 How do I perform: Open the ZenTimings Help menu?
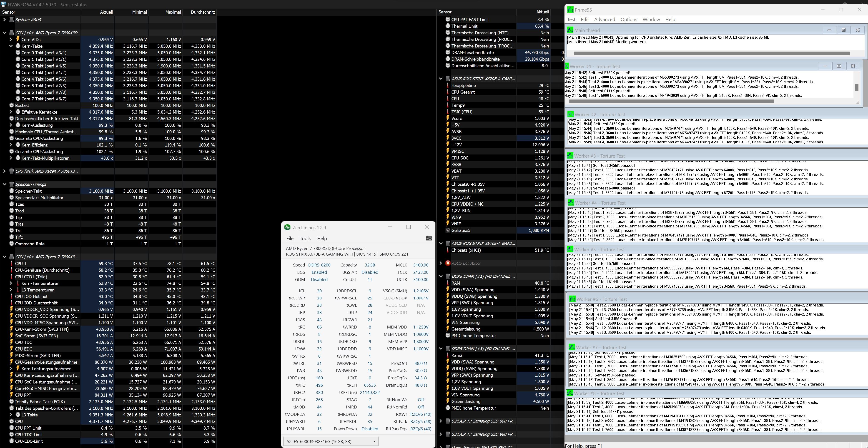click(322, 238)
